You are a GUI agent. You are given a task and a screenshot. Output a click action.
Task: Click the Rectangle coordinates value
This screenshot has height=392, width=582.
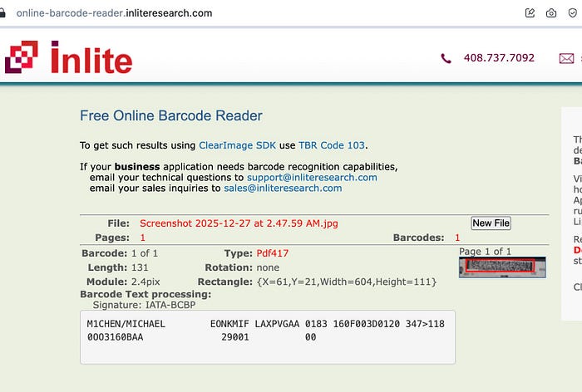(x=347, y=282)
